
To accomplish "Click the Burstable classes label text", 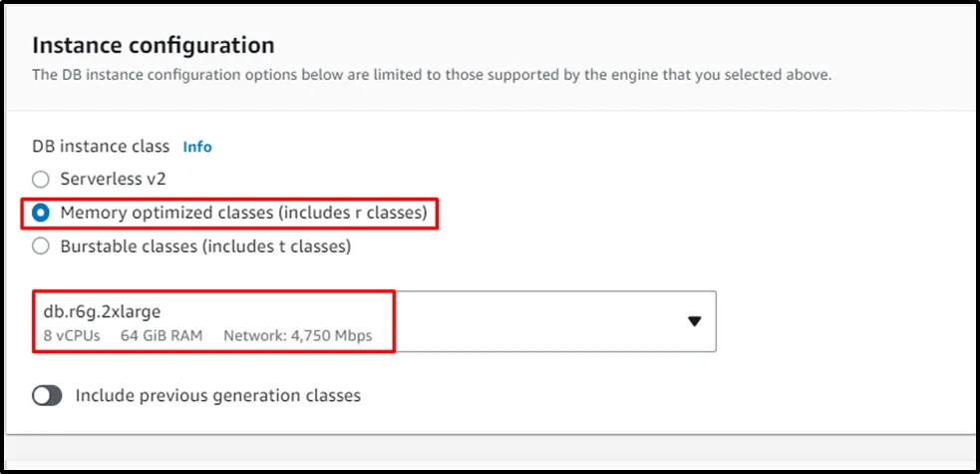I will coord(205,245).
